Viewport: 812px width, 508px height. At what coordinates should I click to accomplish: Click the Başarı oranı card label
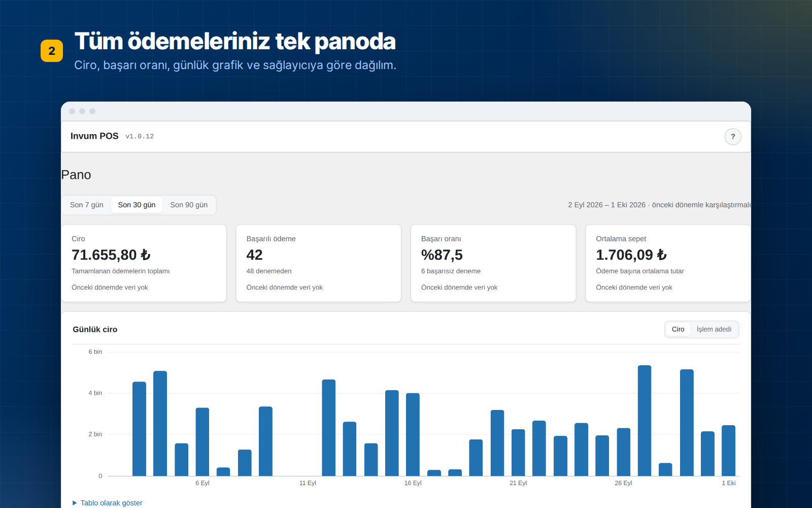click(x=441, y=239)
